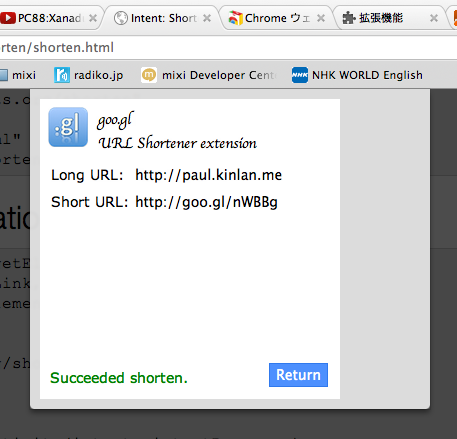Close the PC88:Xanadu tab
Image resolution: width=457 pixels, height=439 pixels.
pyautogui.click(x=93, y=18)
